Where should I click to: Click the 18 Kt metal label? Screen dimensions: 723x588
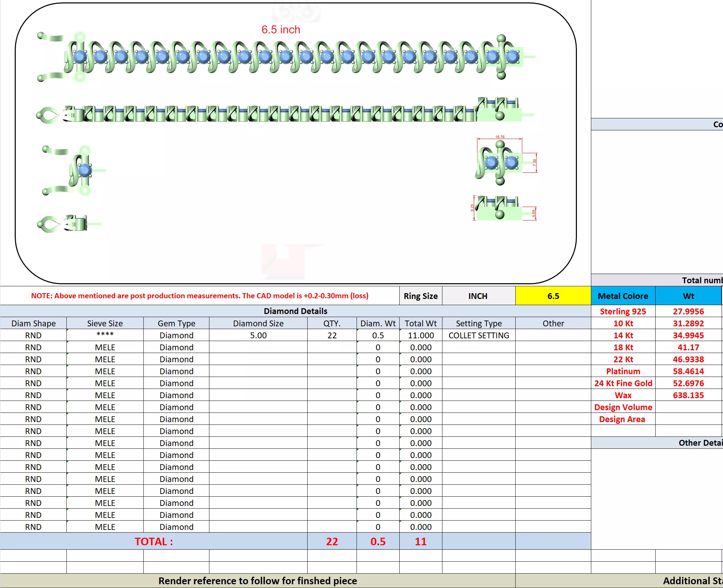pos(622,347)
